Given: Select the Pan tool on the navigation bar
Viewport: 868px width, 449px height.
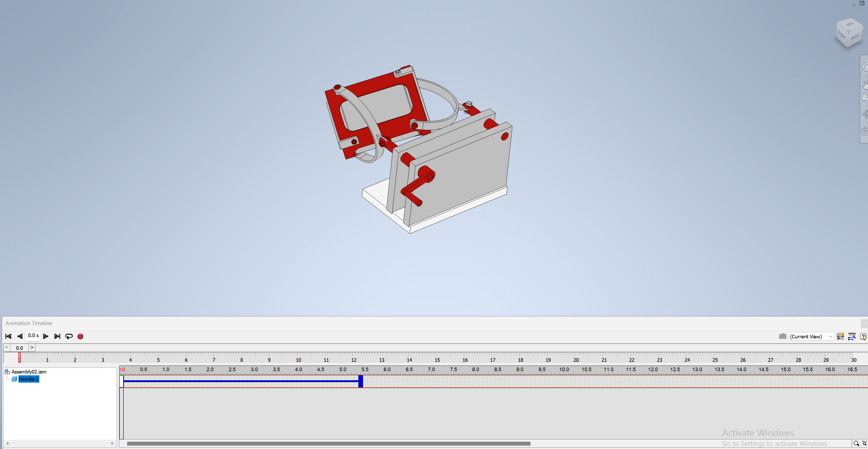Looking at the screenshot, I should coord(865,86).
